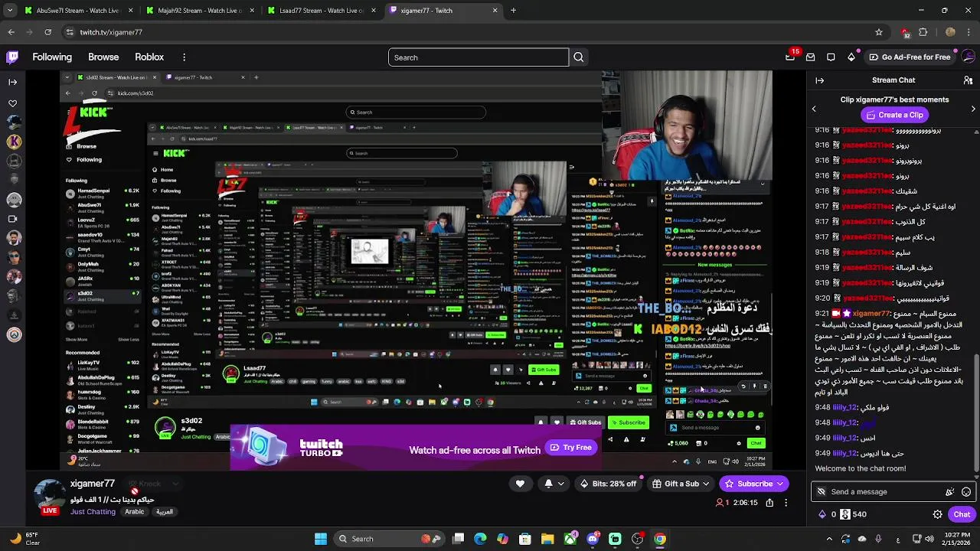Open the Gift a Sub dropdown
Image resolution: width=980 pixels, height=551 pixels.
(x=681, y=484)
